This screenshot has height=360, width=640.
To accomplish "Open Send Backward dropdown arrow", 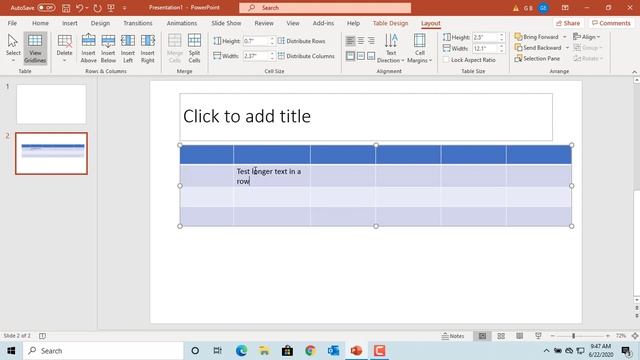I will 567,48.
